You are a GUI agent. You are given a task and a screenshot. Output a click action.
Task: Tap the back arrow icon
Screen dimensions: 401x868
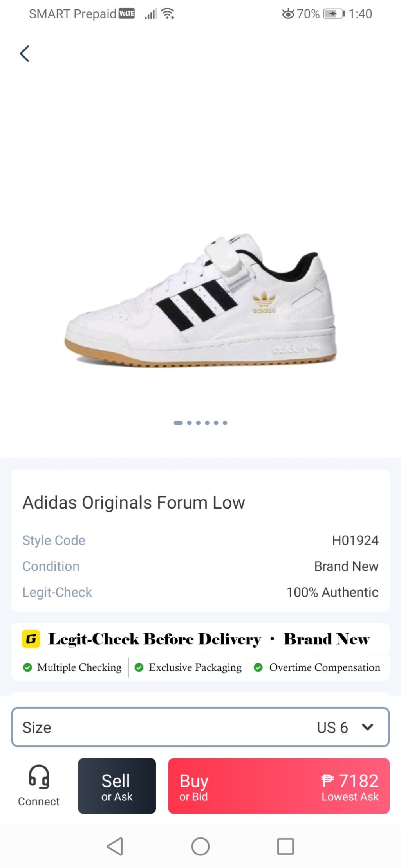pyautogui.click(x=25, y=54)
